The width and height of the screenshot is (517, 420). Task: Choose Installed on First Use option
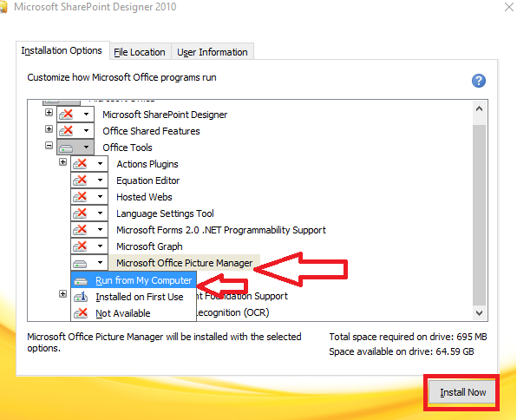click(134, 297)
